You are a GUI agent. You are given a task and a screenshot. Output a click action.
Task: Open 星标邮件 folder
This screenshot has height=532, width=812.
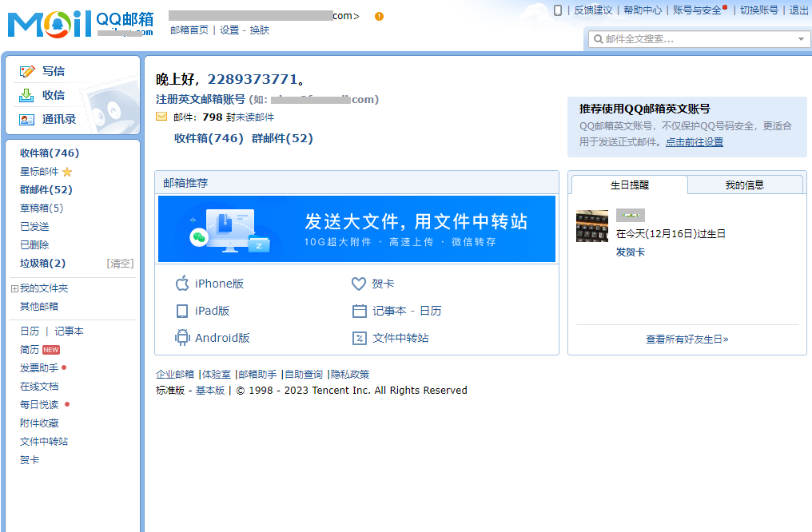click(x=39, y=172)
